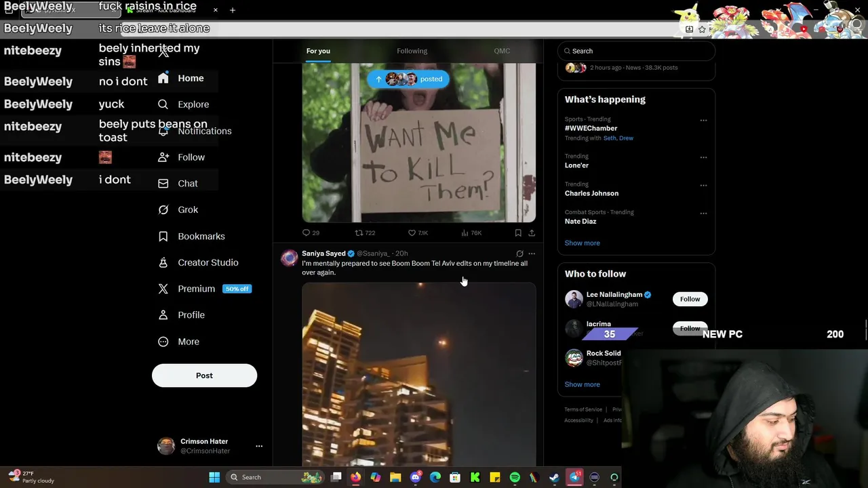
Task: Open Kick app from the taskbar
Action: click(x=475, y=477)
